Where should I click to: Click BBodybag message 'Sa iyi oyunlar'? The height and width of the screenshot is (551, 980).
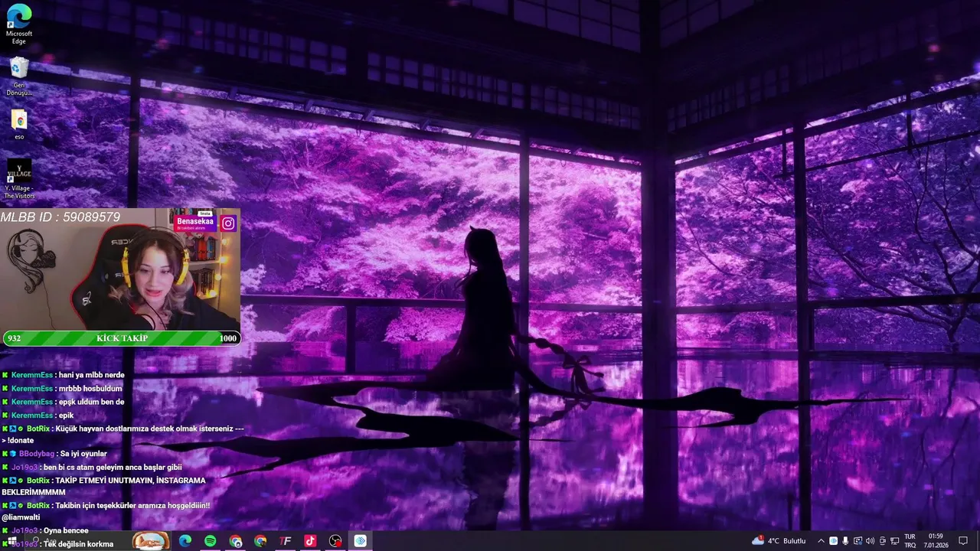click(x=84, y=454)
